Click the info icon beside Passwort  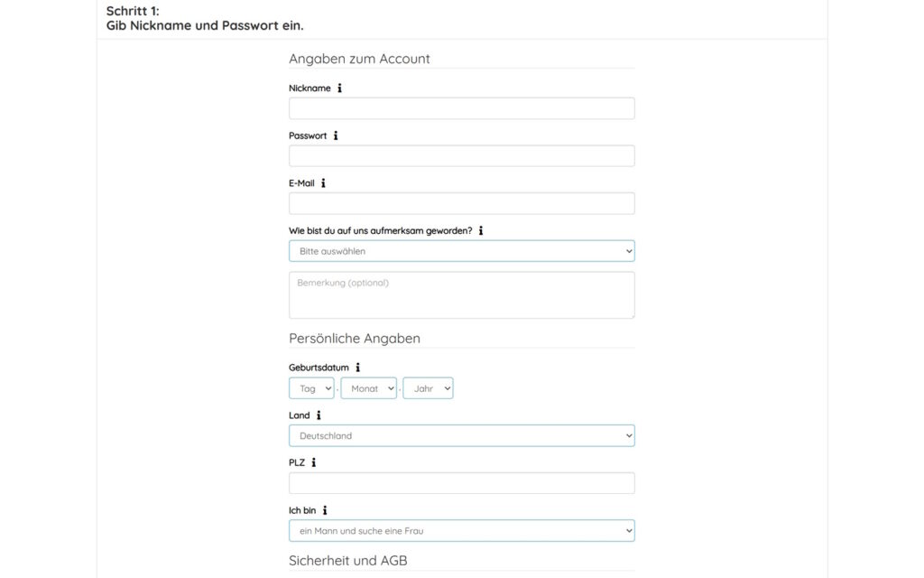point(336,135)
